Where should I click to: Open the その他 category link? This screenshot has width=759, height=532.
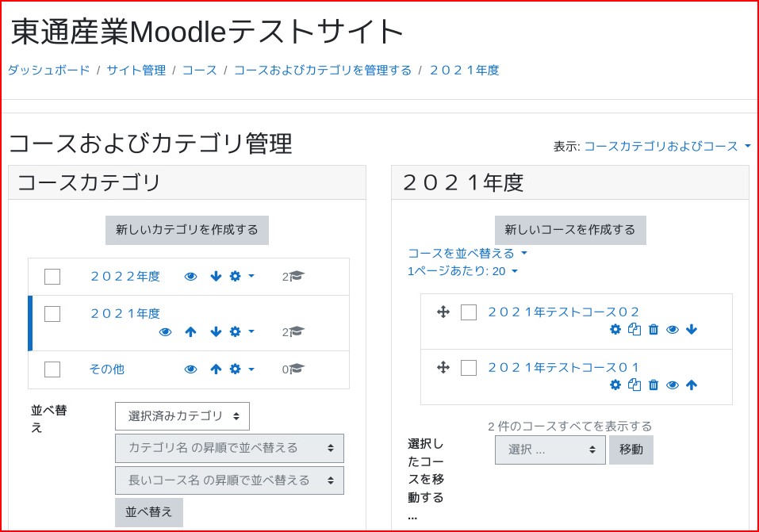point(107,369)
